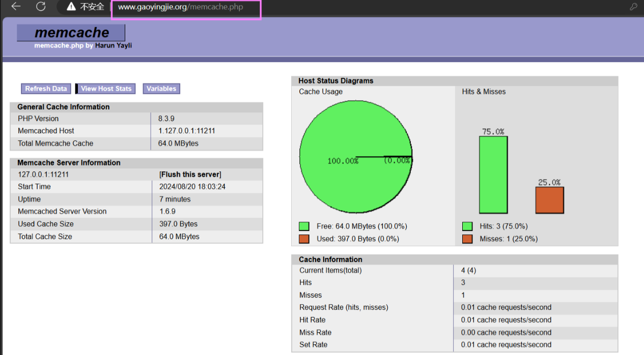Click the Uptime value 7 minutes
The height and width of the screenshot is (355, 644).
tap(175, 199)
